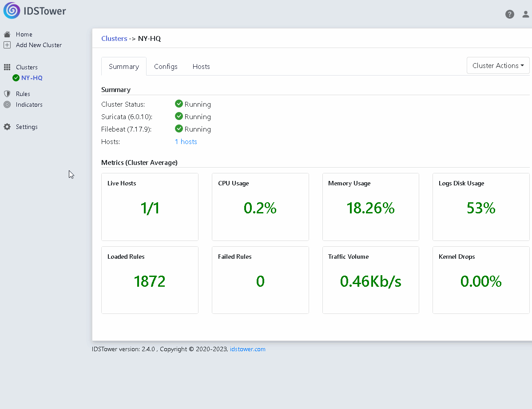Image resolution: width=532 pixels, height=409 pixels.
Task: Click the Rules shield icon
Action: 7,94
